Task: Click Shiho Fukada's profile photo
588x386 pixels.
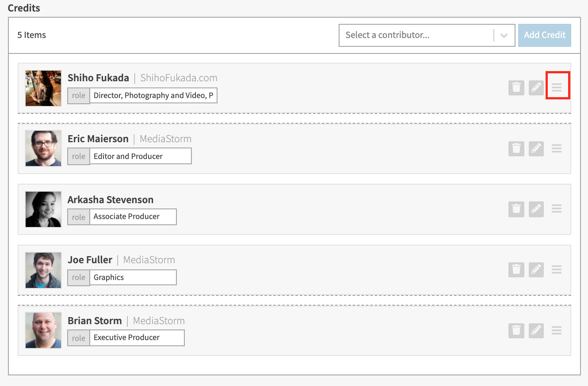Action: 43,88
